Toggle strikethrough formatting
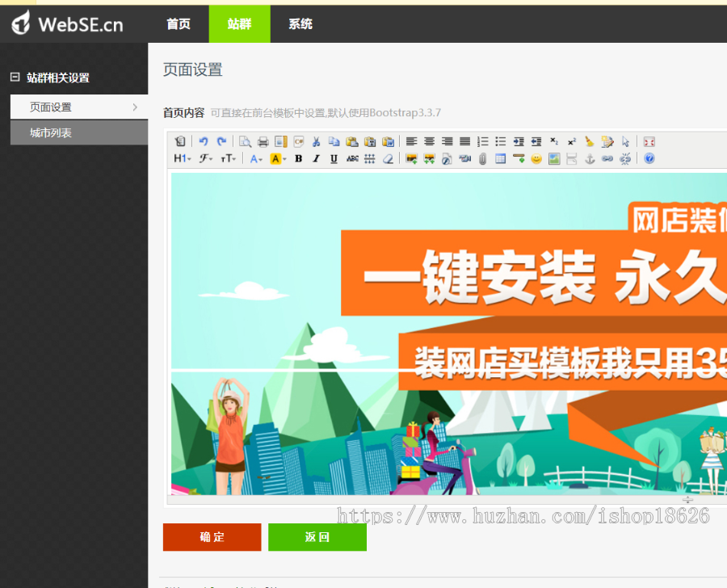The height and width of the screenshot is (588, 727). coord(352,158)
